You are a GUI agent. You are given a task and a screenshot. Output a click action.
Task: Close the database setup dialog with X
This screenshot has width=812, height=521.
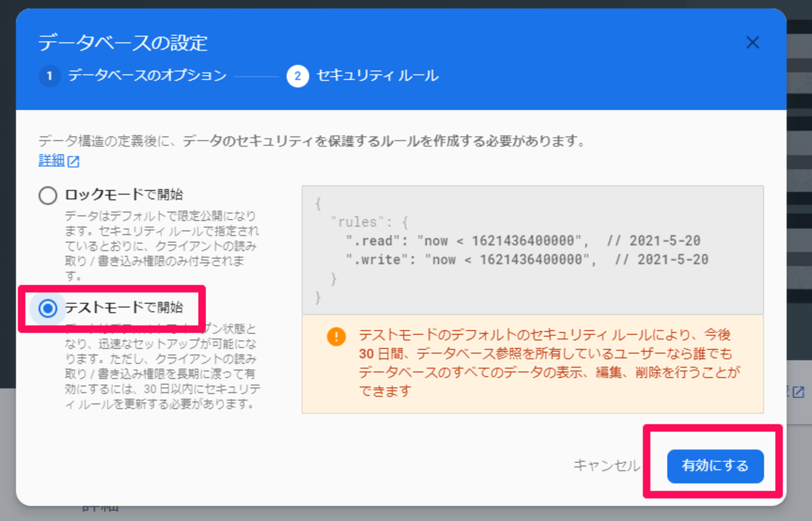[x=752, y=43]
